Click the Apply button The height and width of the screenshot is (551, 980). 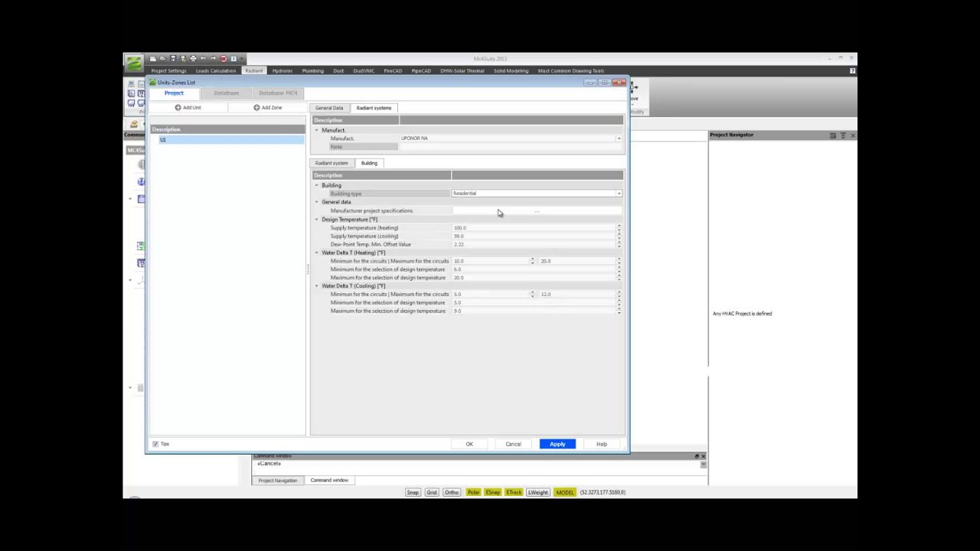(557, 444)
